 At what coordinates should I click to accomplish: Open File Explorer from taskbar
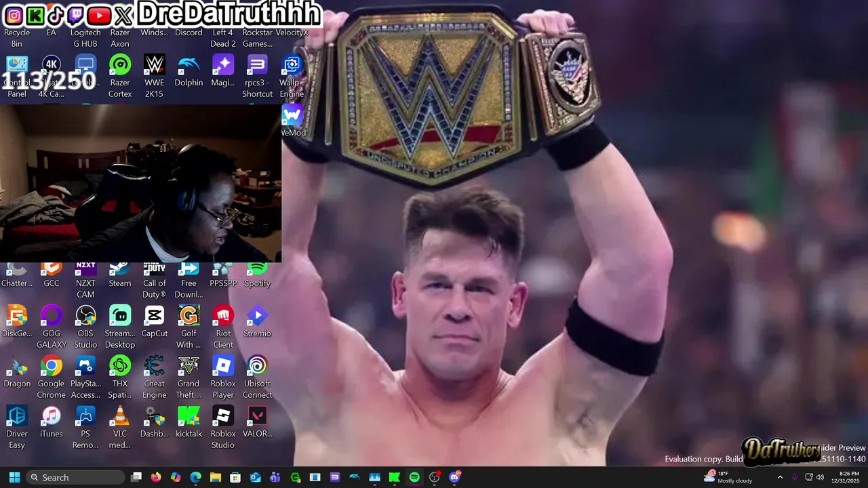coord(216,477)
